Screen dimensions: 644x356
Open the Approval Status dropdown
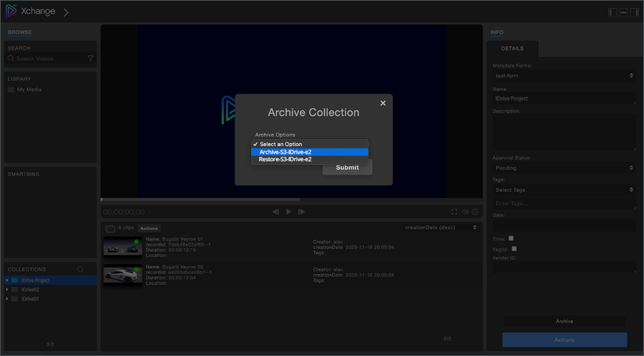click(564, 168)
